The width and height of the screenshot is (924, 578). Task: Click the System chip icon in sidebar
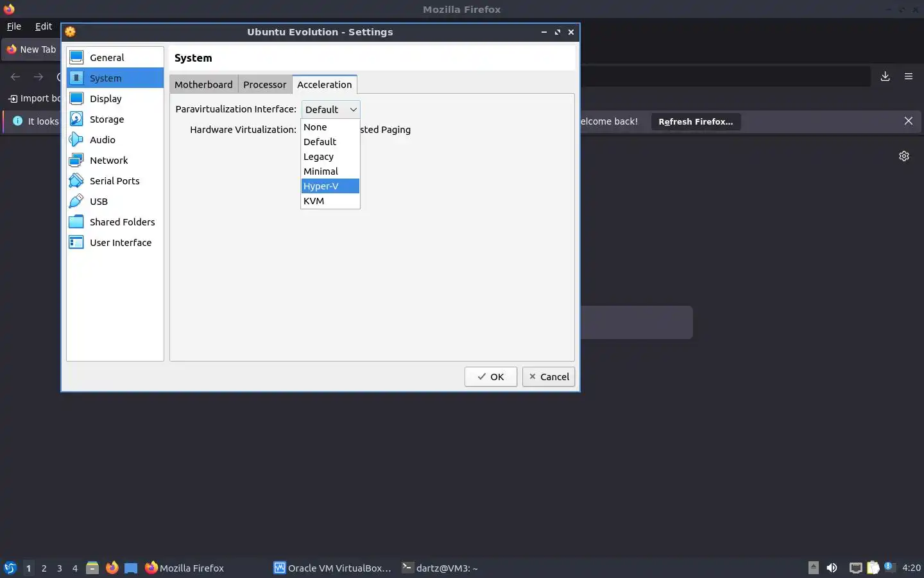[x=76, y=78]
